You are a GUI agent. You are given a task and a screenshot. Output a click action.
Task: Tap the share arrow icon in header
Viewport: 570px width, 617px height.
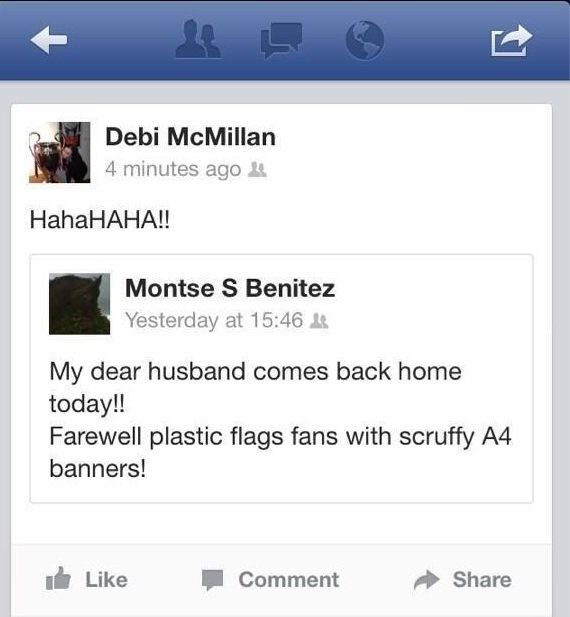tap(512, 40)
